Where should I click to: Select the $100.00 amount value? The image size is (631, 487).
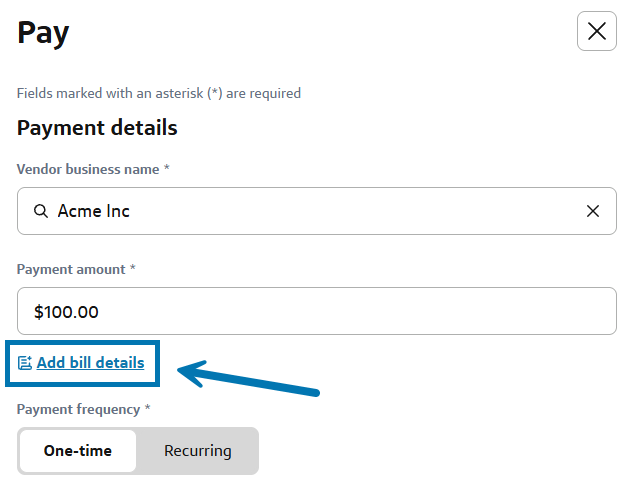click(x=66, y=312)
